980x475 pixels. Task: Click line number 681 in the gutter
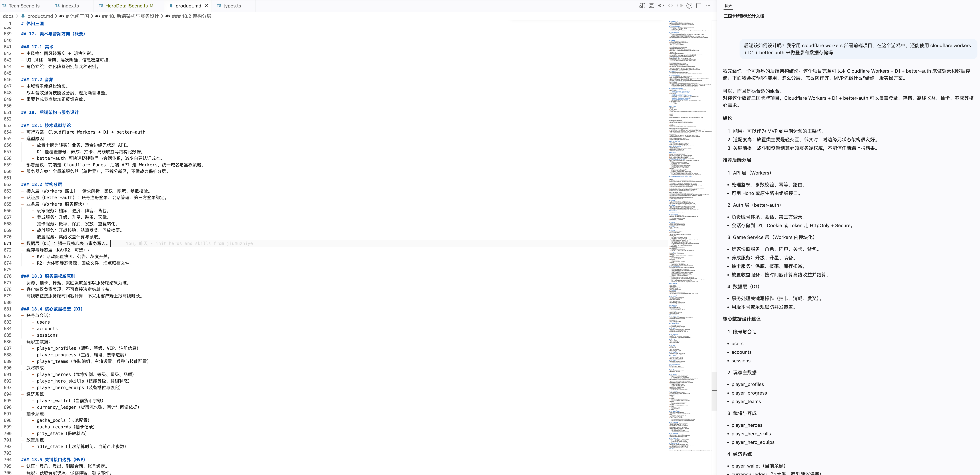click(8, 309)
